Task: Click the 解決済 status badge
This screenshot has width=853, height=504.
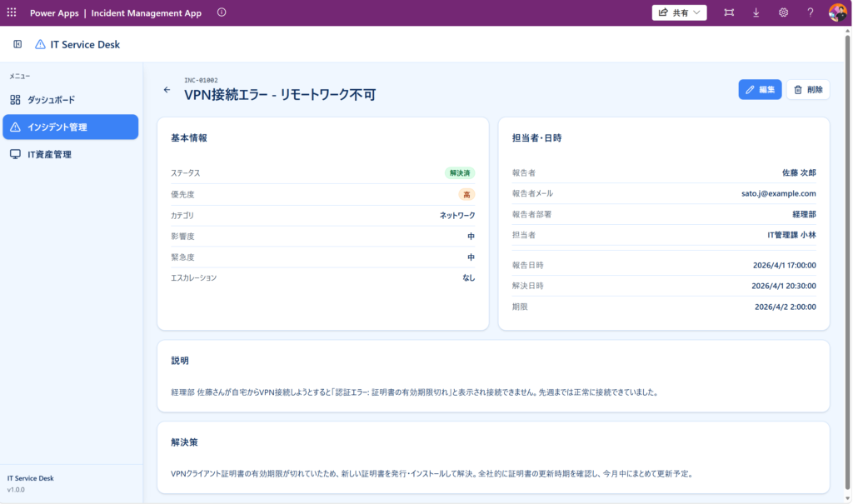Action: [x=460, y=173]
